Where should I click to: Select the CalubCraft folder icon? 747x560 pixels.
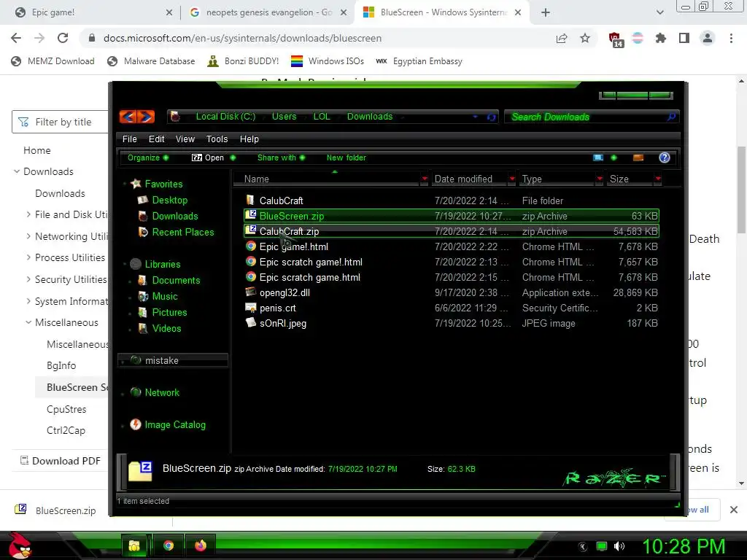click(250, 200)
